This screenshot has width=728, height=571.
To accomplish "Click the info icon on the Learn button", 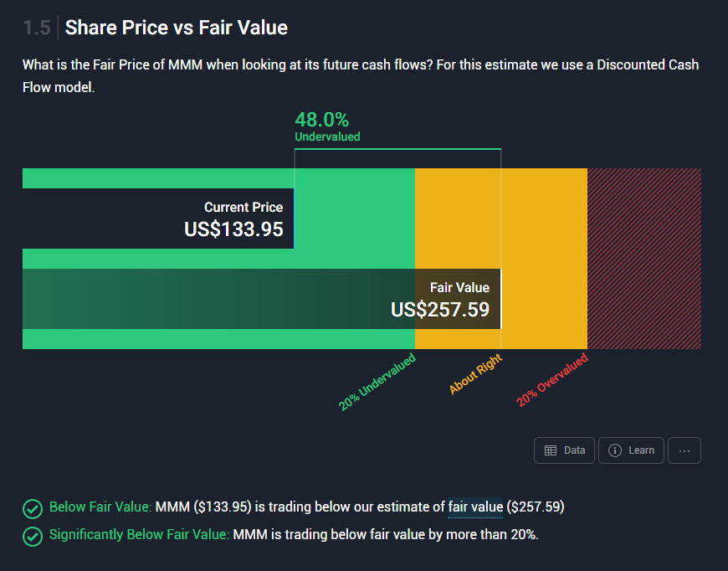I will [x=615, y=450].
